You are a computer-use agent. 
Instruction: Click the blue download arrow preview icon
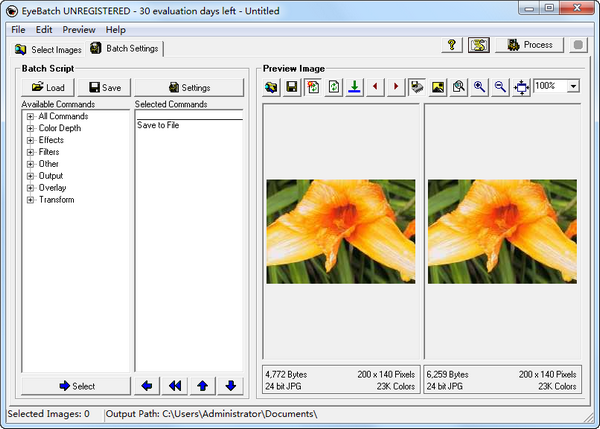(354, 87)
